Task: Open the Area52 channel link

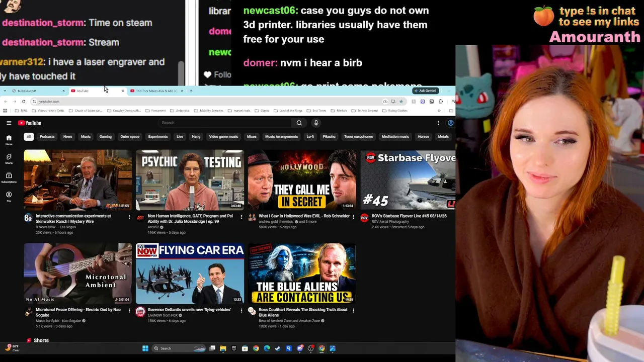Action: (153, 227)
